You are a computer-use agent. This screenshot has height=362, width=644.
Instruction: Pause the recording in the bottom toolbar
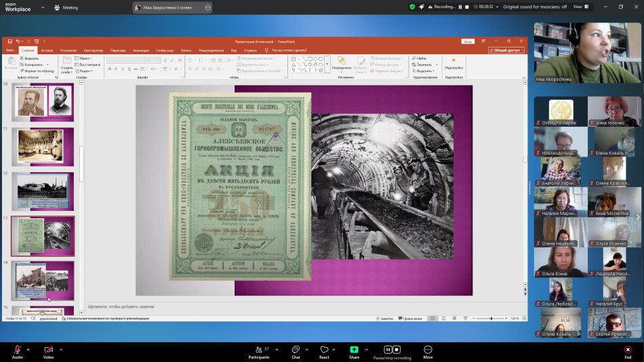388,350
